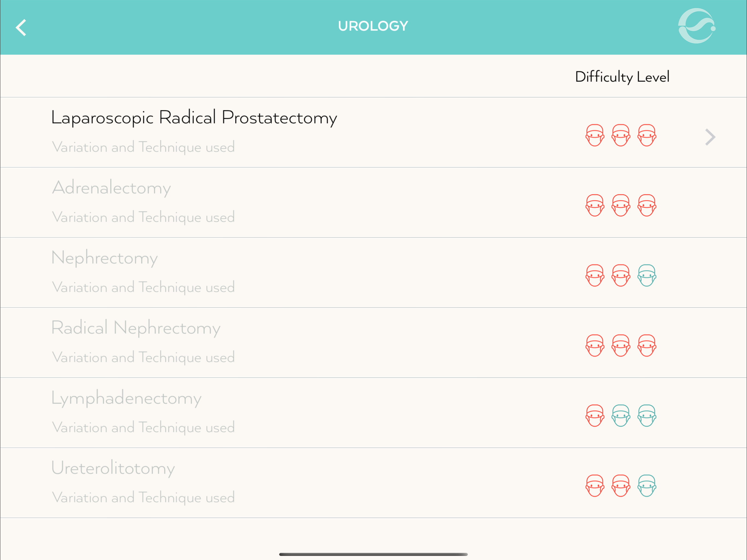Click the Difficulty Level column header
Viewport: 747px width, 560px height.
click(622, 77)
